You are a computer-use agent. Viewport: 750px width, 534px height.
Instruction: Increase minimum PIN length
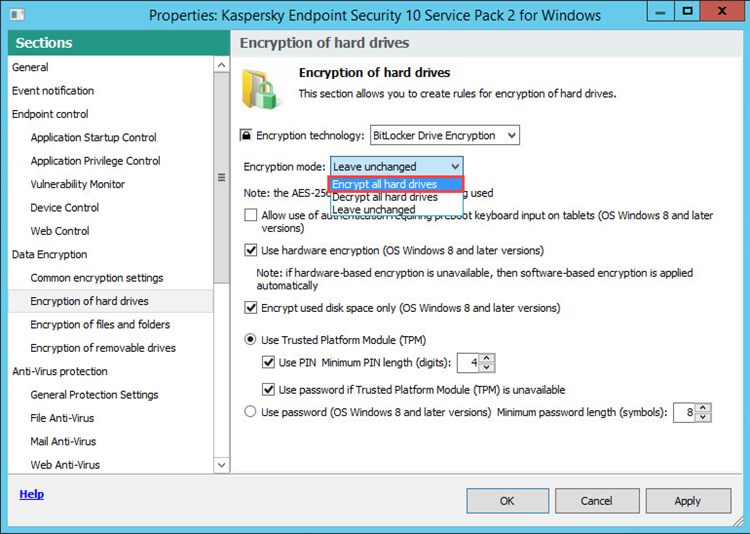pyautogui.click(x=486, y=358)
